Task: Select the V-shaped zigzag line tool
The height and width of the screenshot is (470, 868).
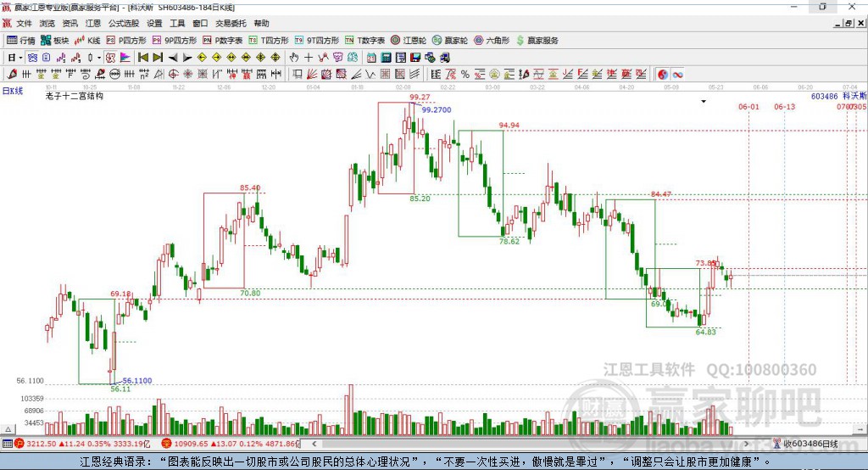Action: pos(370,74)
